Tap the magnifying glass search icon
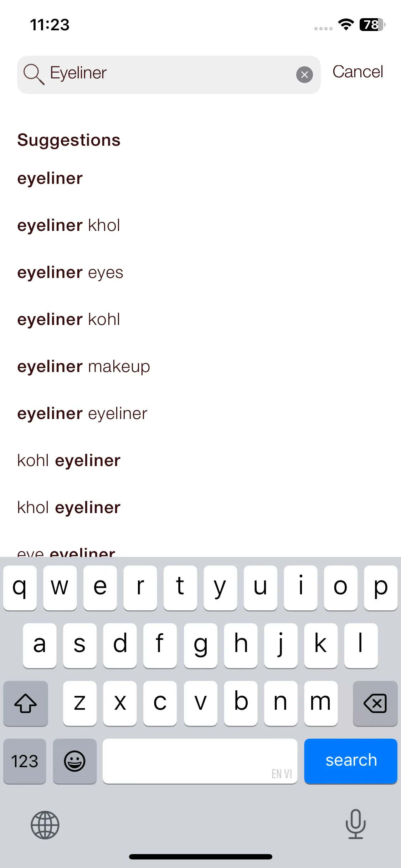Screen dimensions: 401x868 pyautogui.click(x=34, y=74)
